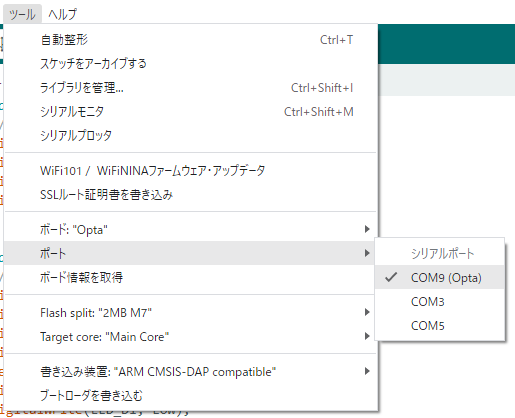Expand the ボード: "Opta" submenu
The width and height of the screenshot is (515, 418).
(191, 230)
